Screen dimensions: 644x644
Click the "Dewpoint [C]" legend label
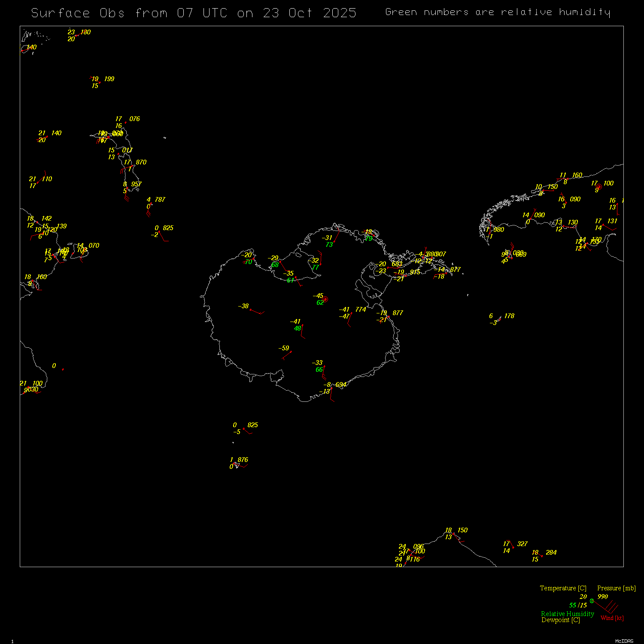pyautogui.click(x=560, y=620)
